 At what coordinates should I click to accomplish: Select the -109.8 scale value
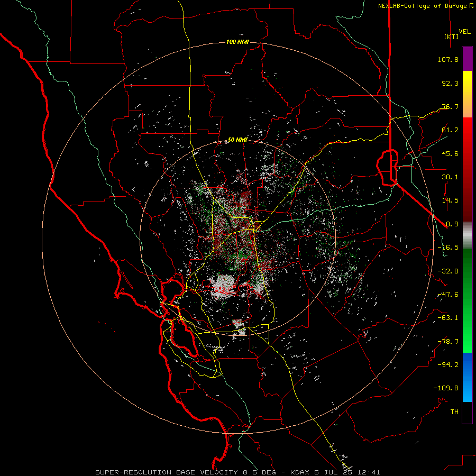click(x=446, y=388)
